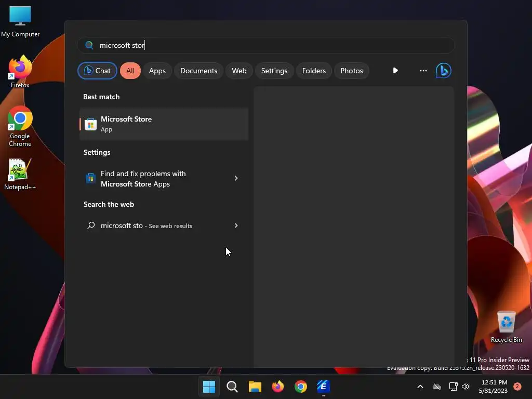Open 'microsoft sto - See web results'
The width and height of the screenshot is (532, 399).
pyautogui.click(x=164, y=225)
